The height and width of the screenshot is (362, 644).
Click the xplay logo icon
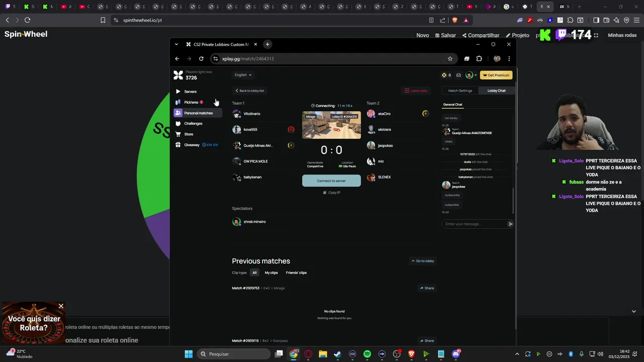(178, 75)
